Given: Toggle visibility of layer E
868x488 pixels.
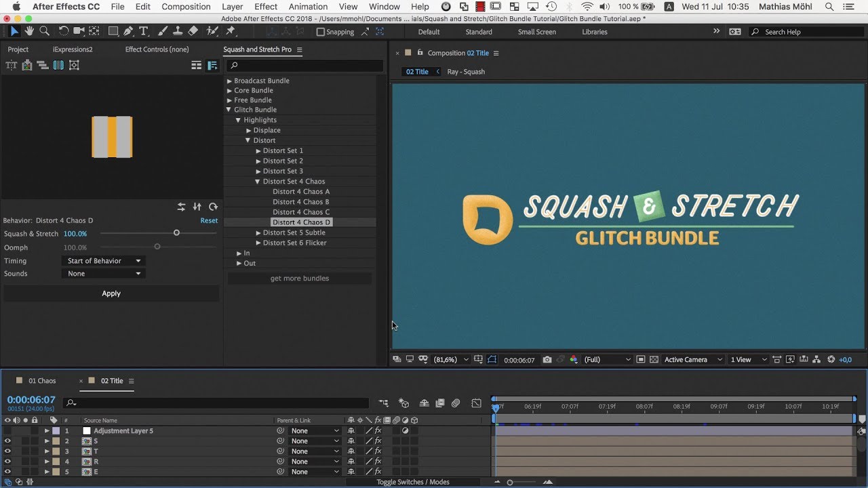Looking at the screenshot, I should (x=7, y=472).
